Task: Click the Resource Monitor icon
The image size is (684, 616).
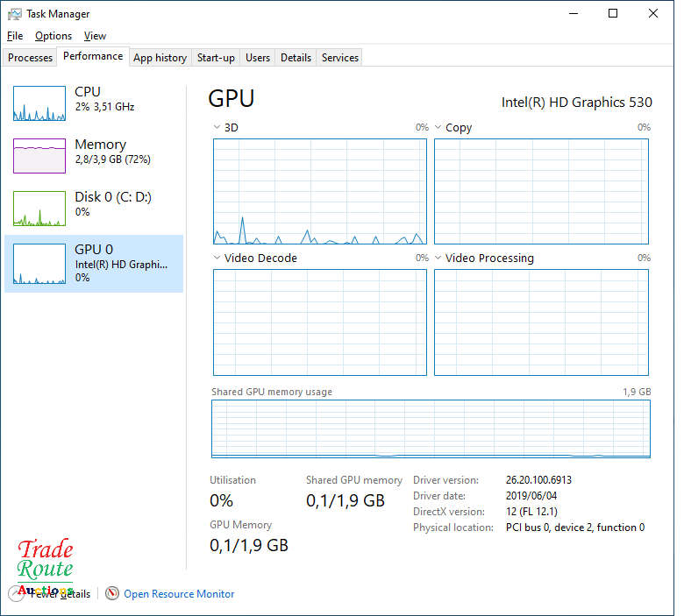Action: click(112, 593)
